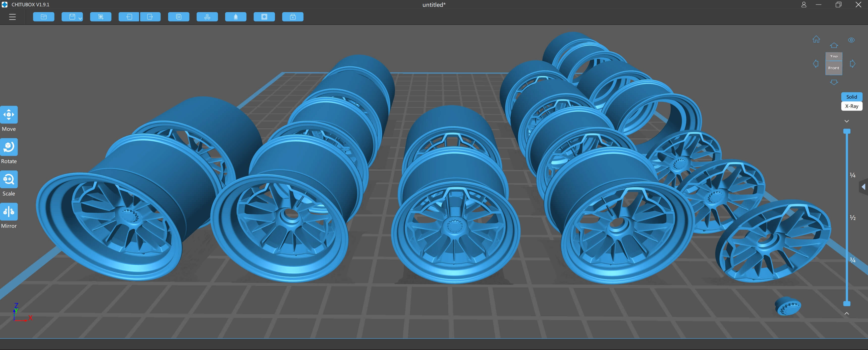Select the small hub cap model
868x350 pixels.
[788, 306]
